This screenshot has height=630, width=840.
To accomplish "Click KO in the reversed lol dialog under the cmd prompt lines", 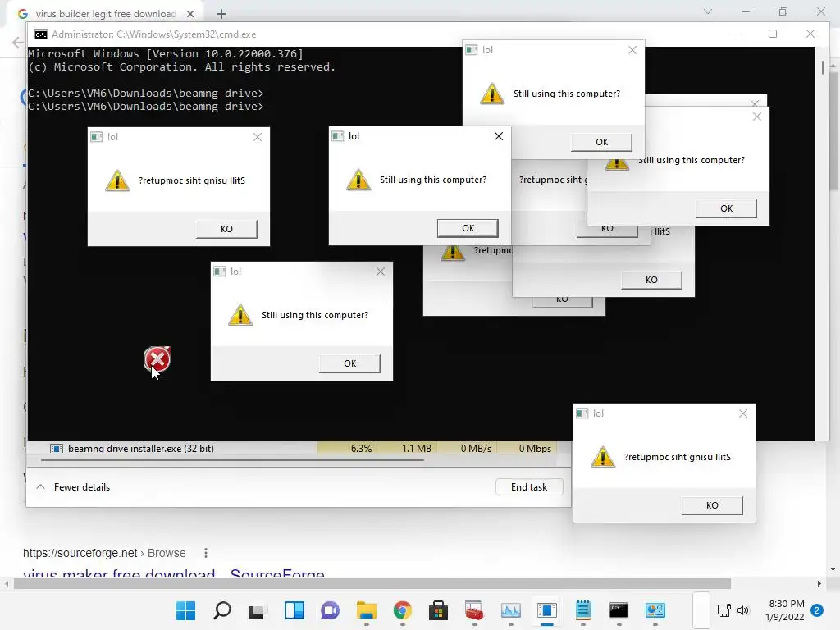I will 226,229.
